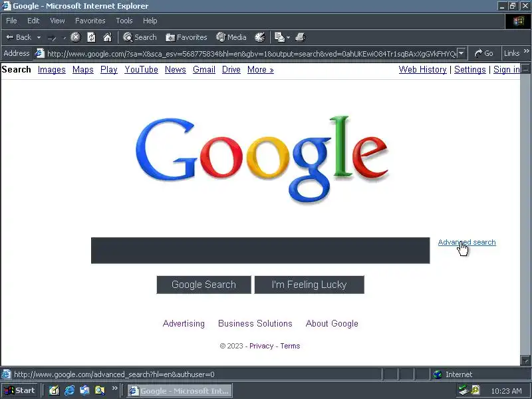Image resolution: width=532 pixels, height=399 pixels.
Task: Click the Mail toolbar icon
Action: point(279,37)
